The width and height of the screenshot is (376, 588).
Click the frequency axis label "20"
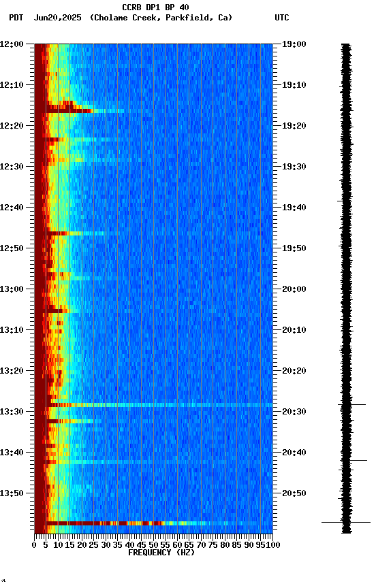coord(82,545)
